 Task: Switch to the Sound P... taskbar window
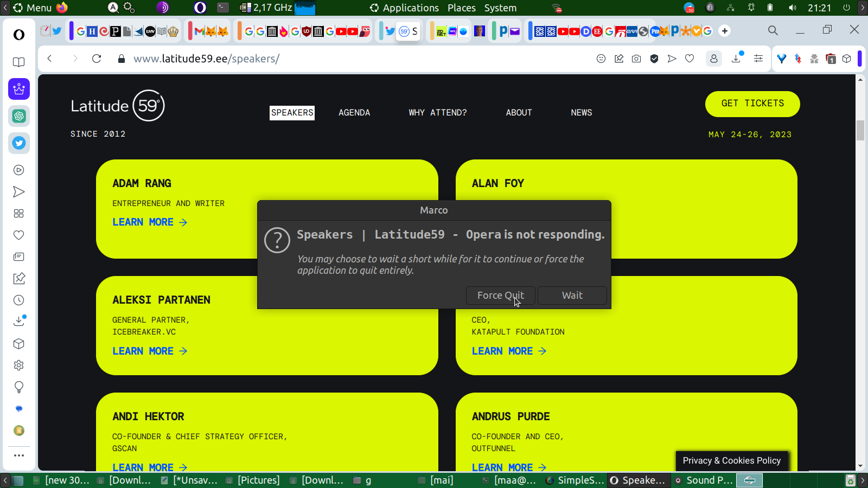pyautogui.click(x=704, y=480)
